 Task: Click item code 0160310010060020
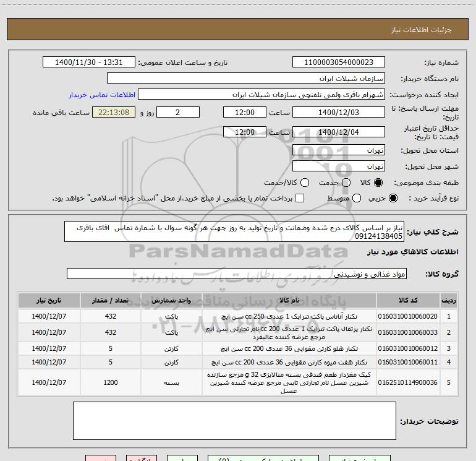[408, 316]
